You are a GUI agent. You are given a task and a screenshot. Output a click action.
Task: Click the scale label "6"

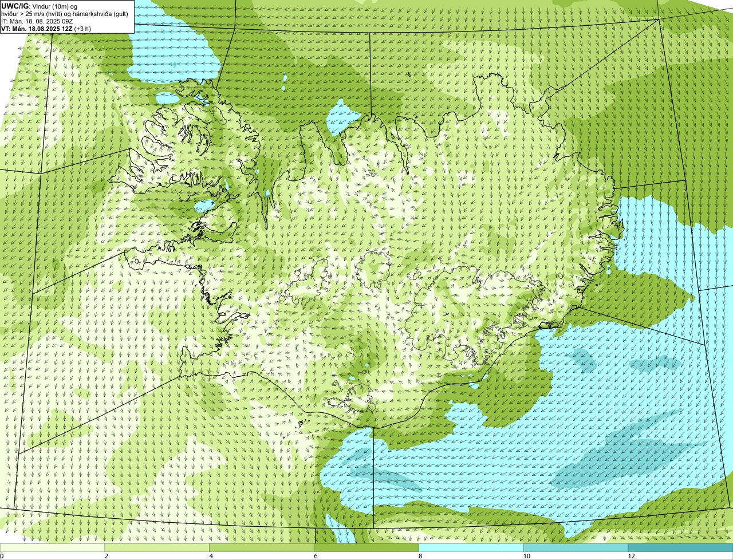316,556
